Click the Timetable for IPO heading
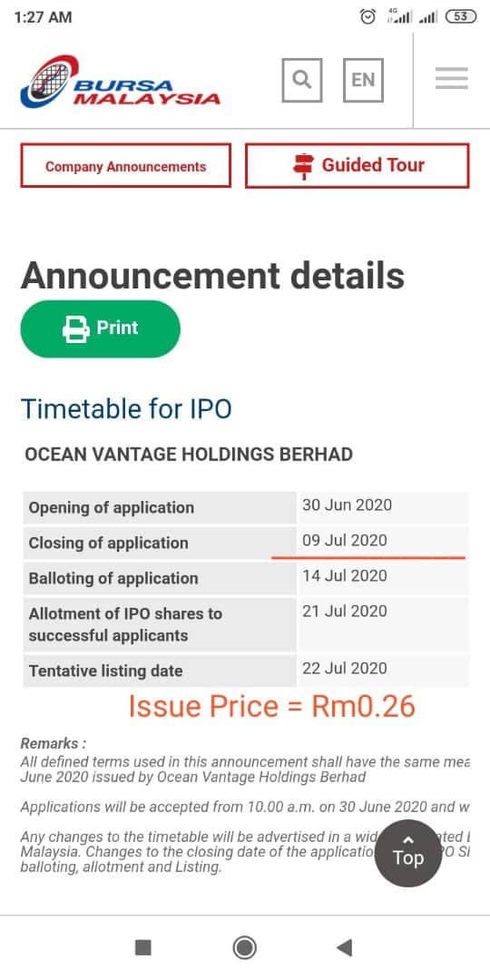 click(126, 409)
